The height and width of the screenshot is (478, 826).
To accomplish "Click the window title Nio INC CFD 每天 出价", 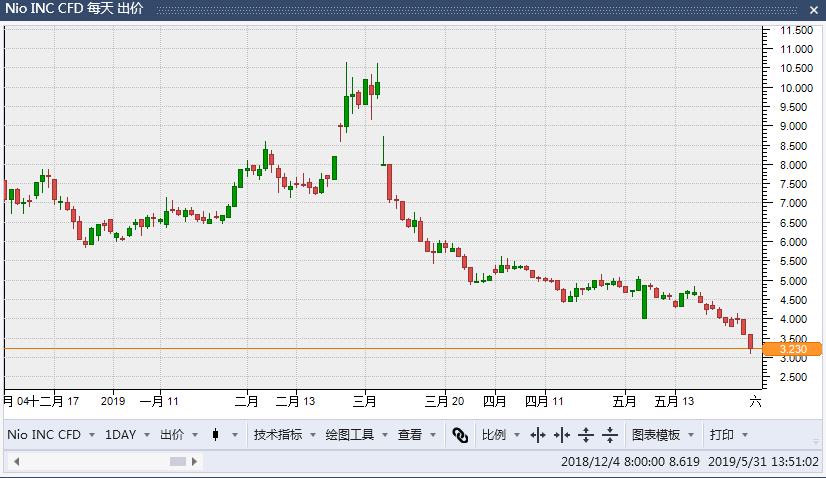I will coord(74,9).
